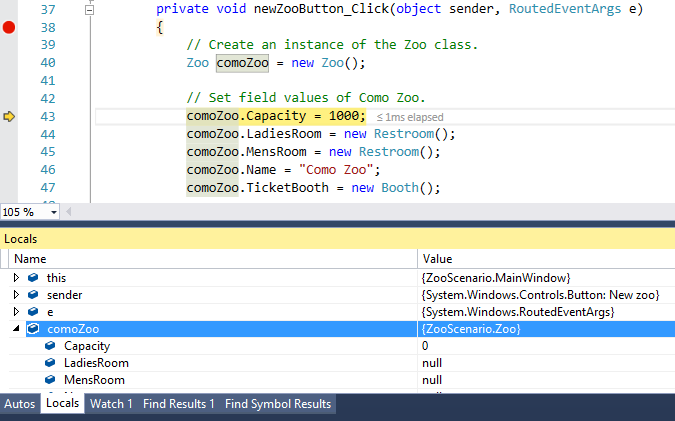Click the variable icon beside 'sender'
The image size is (675, 421).
point(33,295)
